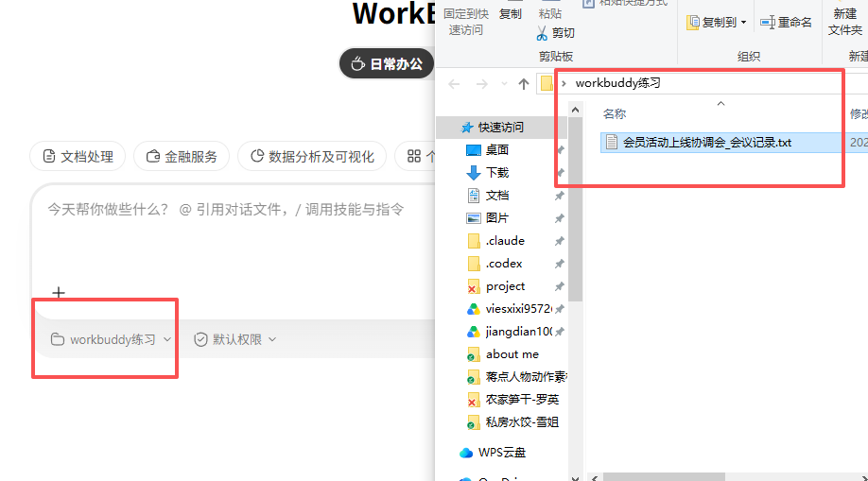Open 文档处理 category chip
868x481 pixels.
point(78,157)
